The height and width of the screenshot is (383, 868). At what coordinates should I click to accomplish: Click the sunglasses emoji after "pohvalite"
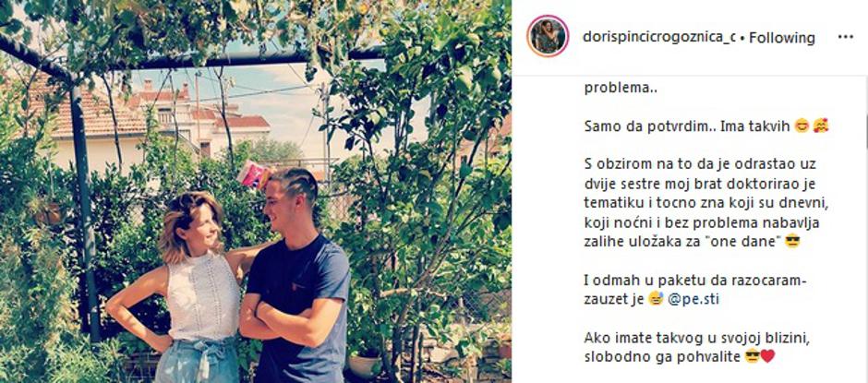[x=752, y=357]
